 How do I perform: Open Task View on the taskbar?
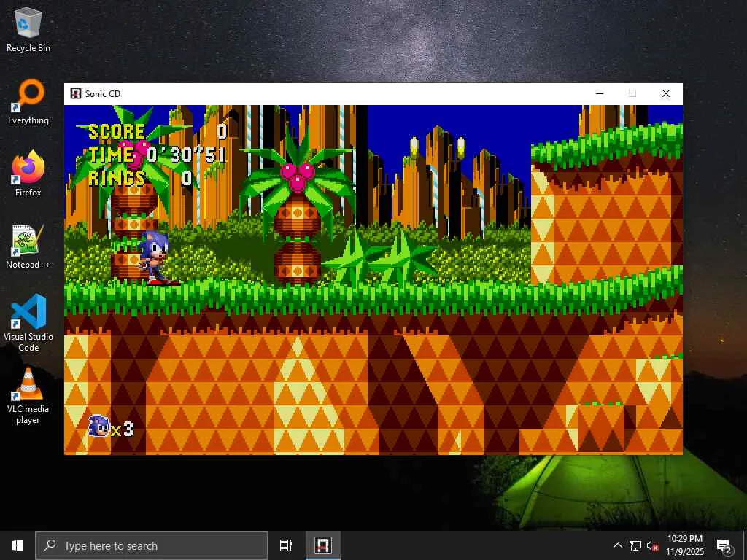coord(286,545)
